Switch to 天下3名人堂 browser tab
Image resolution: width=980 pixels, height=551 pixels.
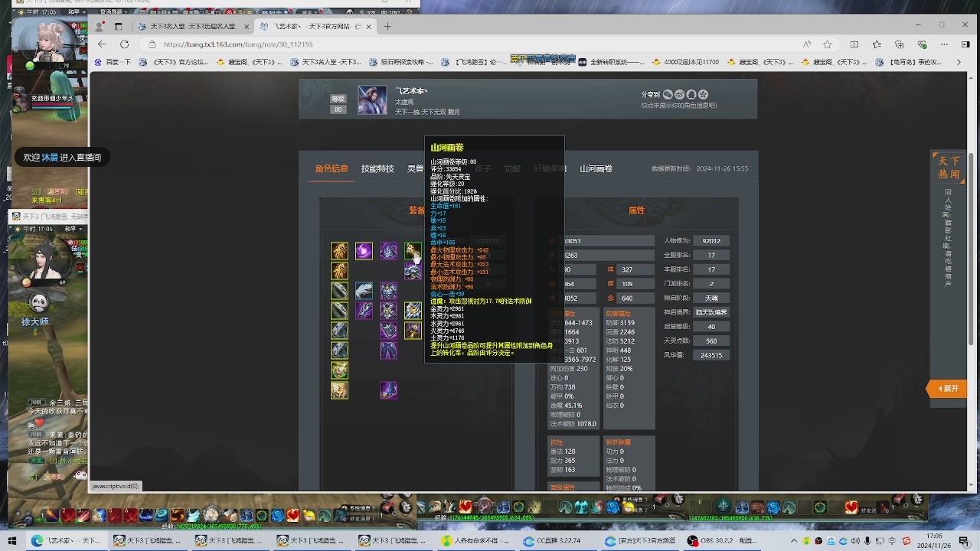pos(194,26)
